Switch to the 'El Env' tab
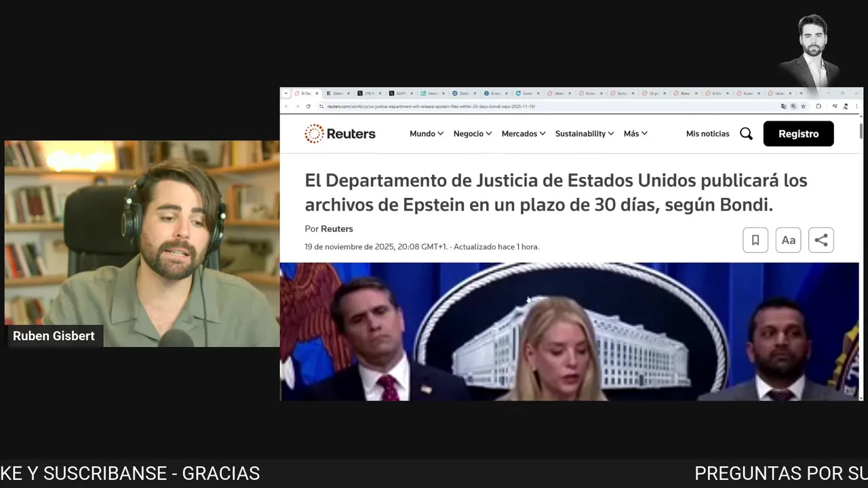The height and width of the screenshot is (488, 868). pyautogui.click(x=717, y=94)
